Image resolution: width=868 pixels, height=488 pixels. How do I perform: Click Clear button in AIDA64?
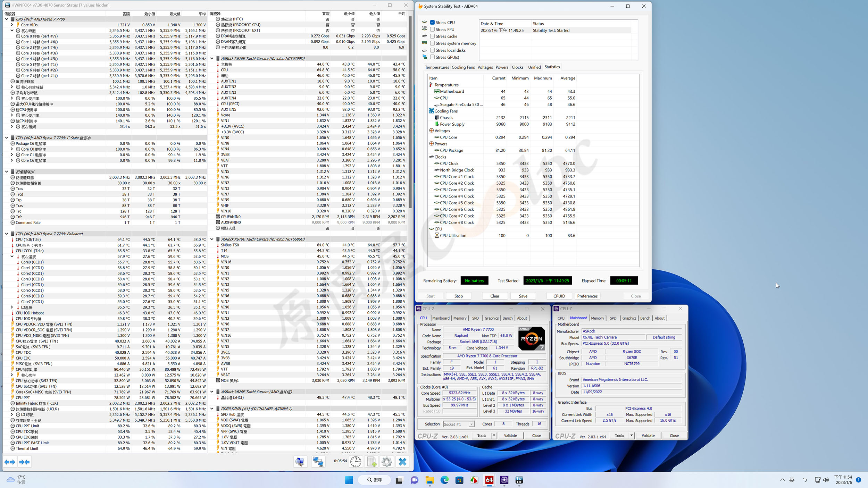point(495,296)
